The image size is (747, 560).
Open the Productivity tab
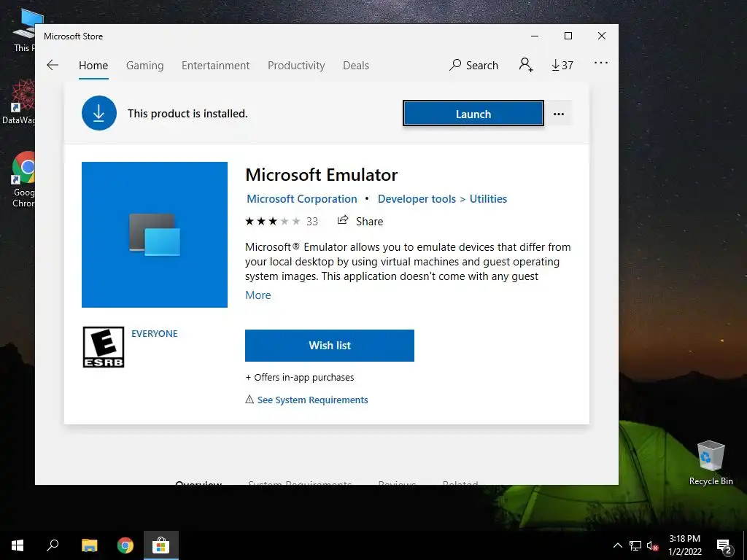click(296, 65)
